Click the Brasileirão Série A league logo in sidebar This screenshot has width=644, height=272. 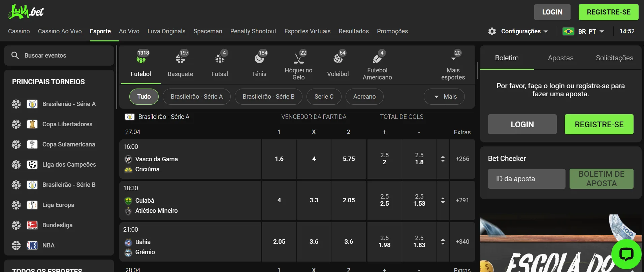[32, 104]
